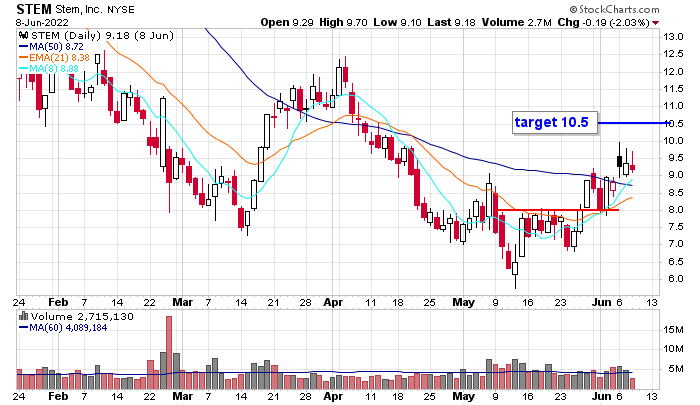This screenshot has height=405, width=700.
Task: Click the STEM (Daily) 9.18 (8 Jun) legend
Action: [x=102, y=35]
